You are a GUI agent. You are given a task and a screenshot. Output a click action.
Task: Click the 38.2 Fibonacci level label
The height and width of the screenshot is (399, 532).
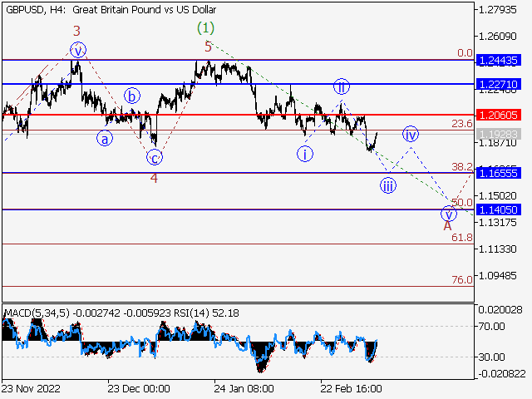point(462,166)
